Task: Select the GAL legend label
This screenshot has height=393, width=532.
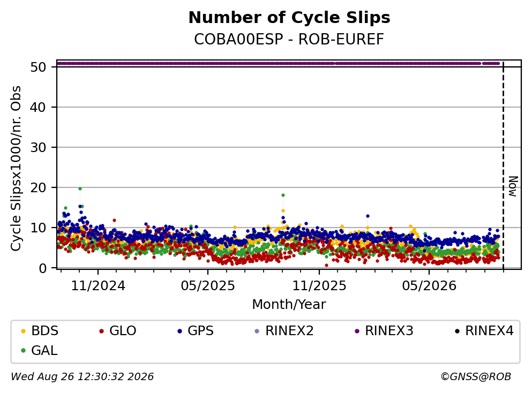Action: click(44, 351)
